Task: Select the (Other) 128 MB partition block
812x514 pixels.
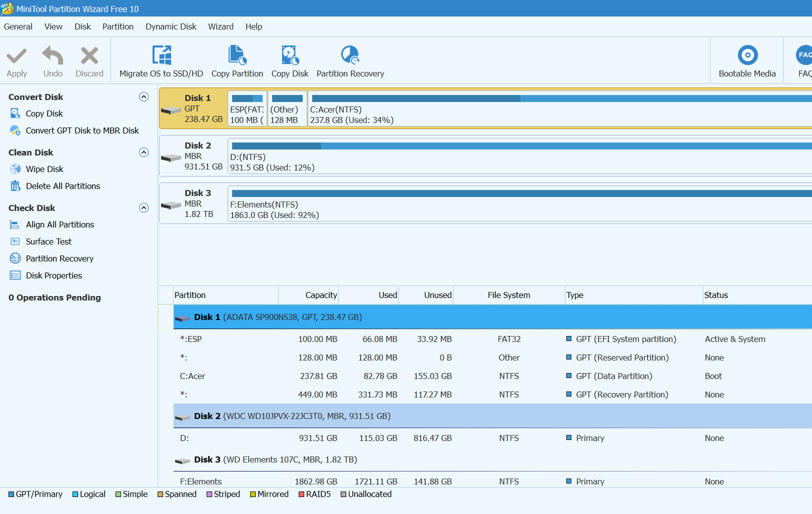Action: click(x=287, y=108)
